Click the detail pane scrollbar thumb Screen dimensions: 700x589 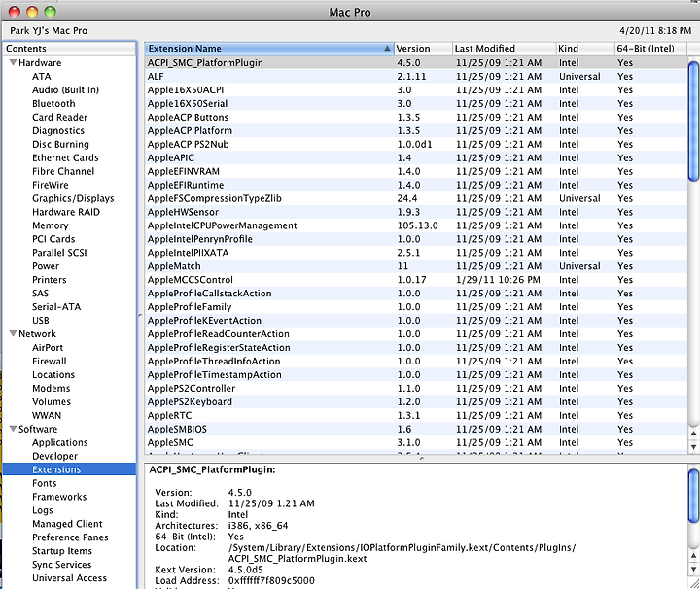pos(693,496)
